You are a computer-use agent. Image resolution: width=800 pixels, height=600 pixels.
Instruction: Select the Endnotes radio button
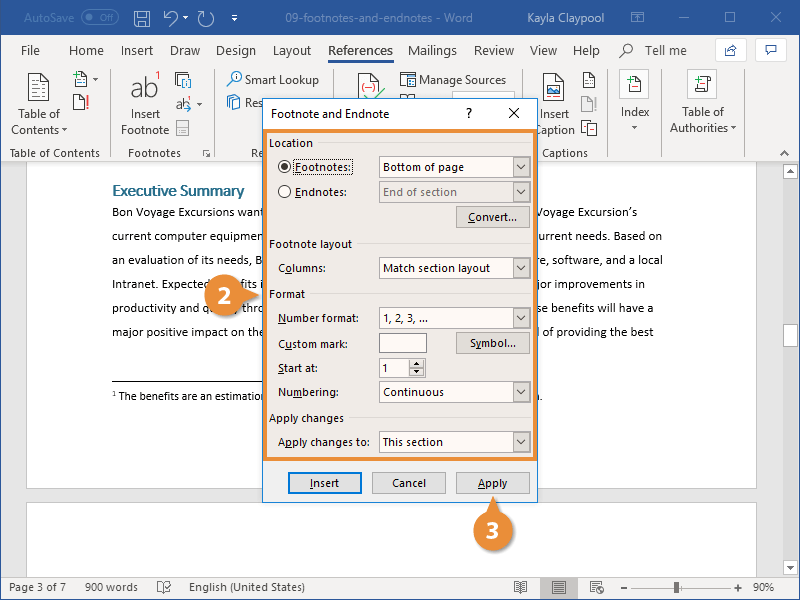(285, 191)
